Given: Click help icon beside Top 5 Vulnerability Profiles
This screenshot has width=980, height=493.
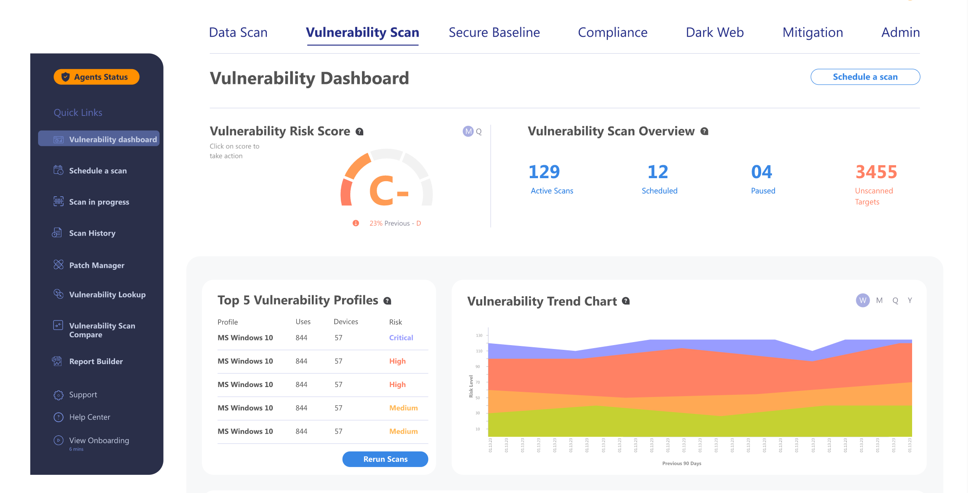Looking at the screenshot, I should [x=388, y=301].
